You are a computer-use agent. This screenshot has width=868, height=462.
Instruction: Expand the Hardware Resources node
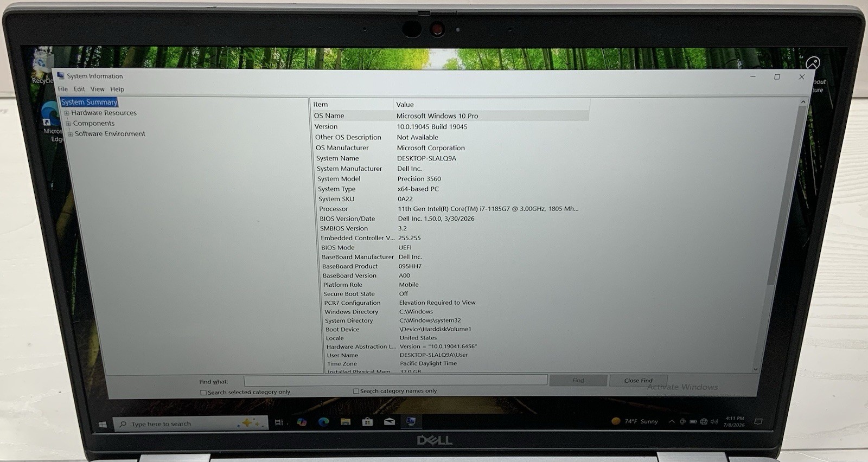[67, 113]
